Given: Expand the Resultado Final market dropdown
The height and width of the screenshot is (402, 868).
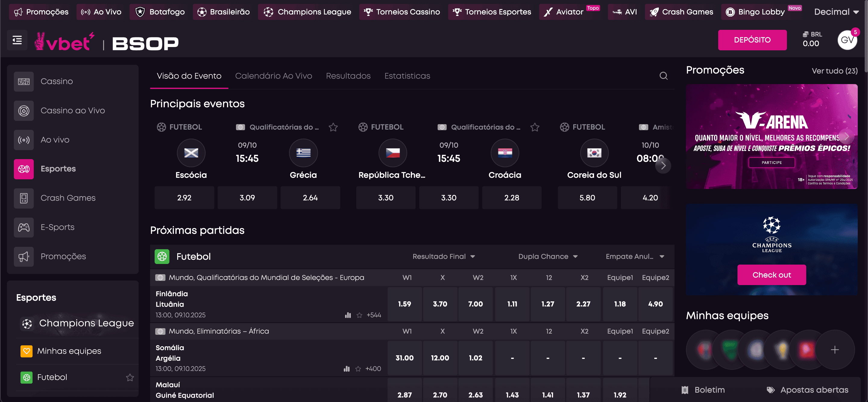Looking at the screenshot, I should click(x=443, y=256).
